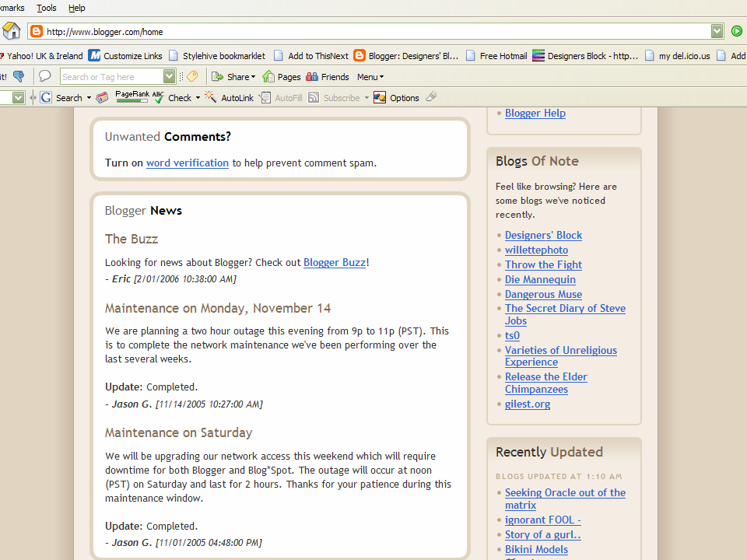Click the ABC spell Check icon
The height and width of the screenshot is (560, 747).
158,97
